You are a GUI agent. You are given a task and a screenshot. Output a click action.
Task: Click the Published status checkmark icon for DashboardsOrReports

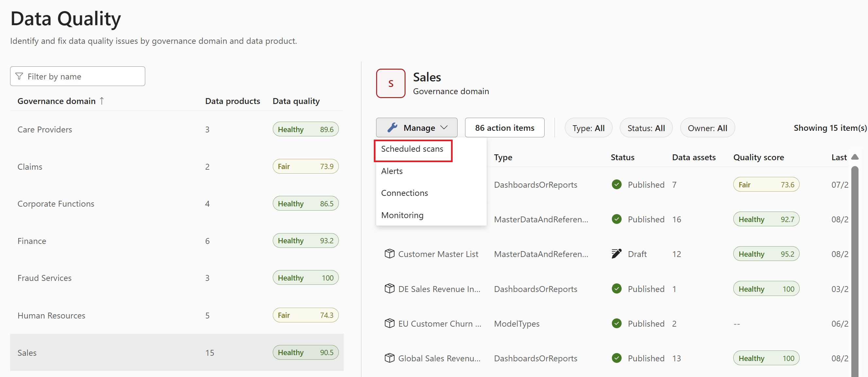pos(616,185)
